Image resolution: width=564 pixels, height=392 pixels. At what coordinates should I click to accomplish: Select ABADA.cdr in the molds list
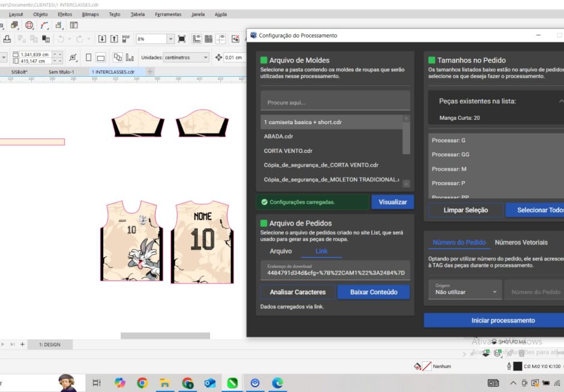coord(331,137)
